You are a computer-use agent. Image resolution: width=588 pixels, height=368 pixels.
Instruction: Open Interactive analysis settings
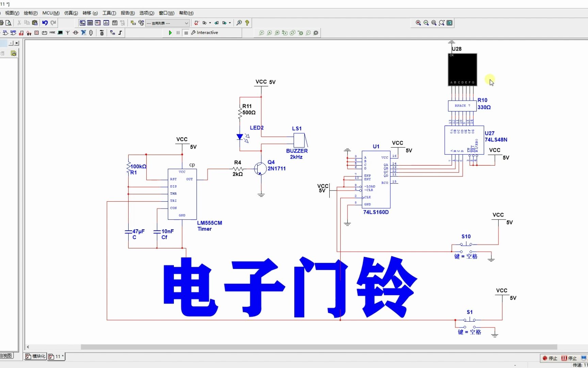205,33
